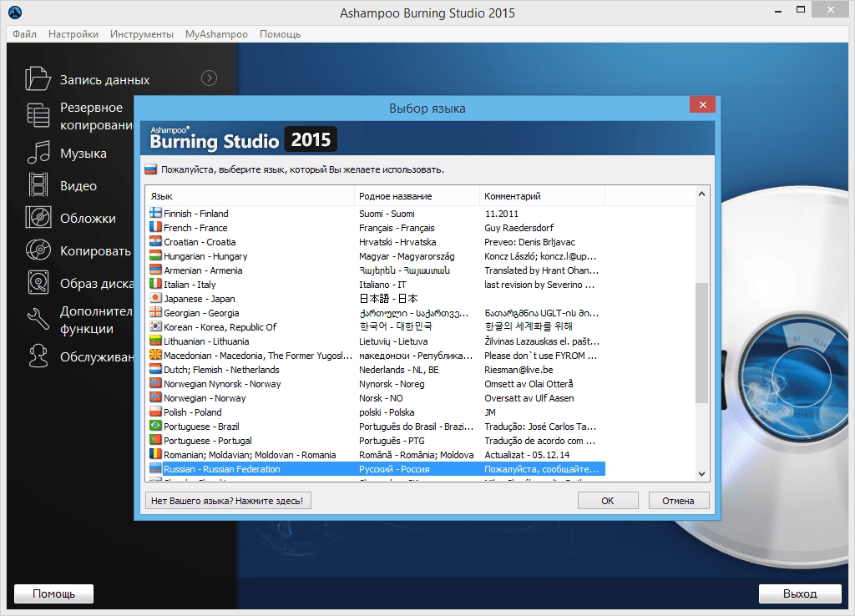855x616 pixels.
Task: Click the language list scrollbar thumb
Action: [x=701, y=343]
